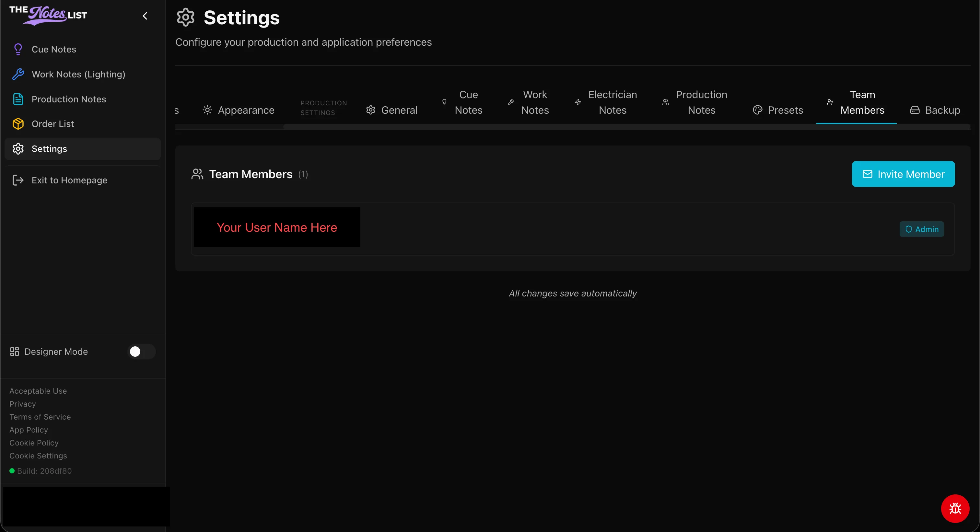The height and width of the screenshot is (532, 980).
Task: Click the envelope icon in Invite Member button
Action: click(868, 174)
